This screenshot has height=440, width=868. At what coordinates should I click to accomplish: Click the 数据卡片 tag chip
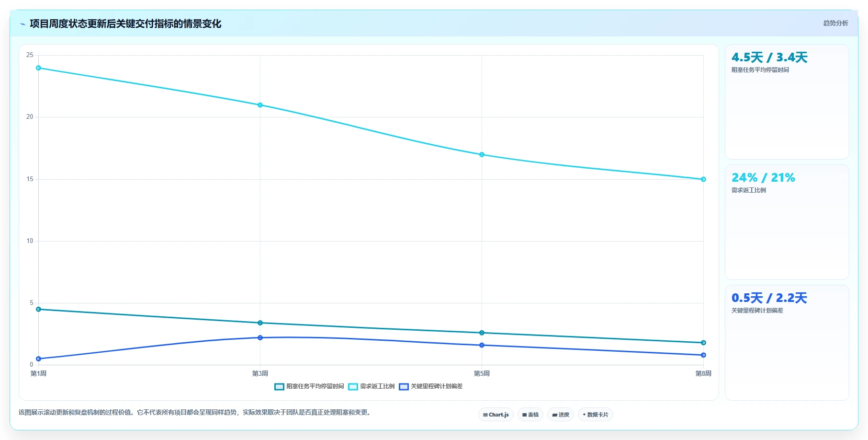[596, 415]
